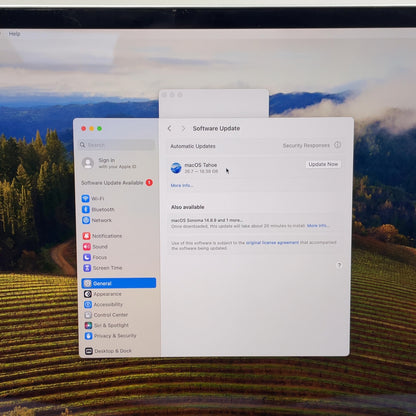Open Sound settings in sidebar
416x416 pixels.
(x=95, y=247)
